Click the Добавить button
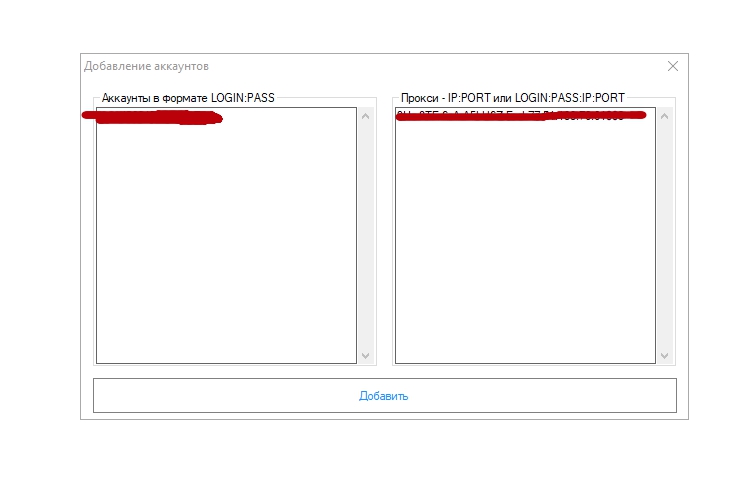The width and height of the screenshot is (755, 477). pyautogui.click(x=385, y=396)
